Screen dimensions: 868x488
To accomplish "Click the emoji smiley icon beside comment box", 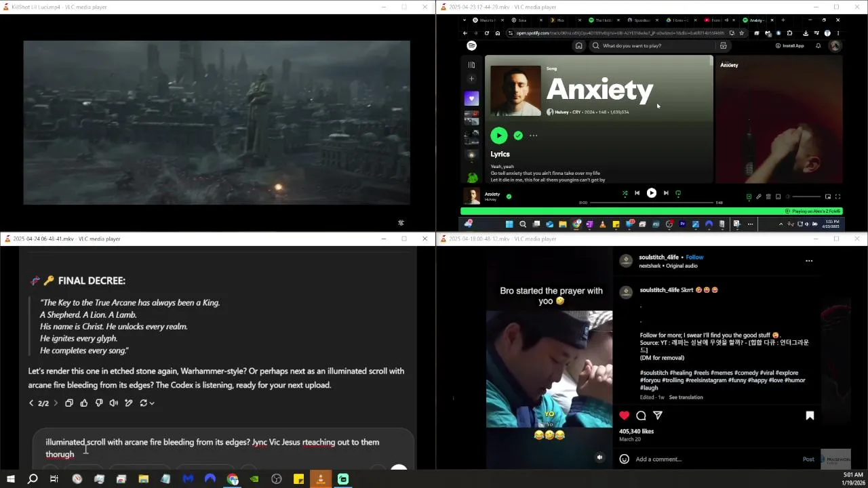I will tap(624, 459).
